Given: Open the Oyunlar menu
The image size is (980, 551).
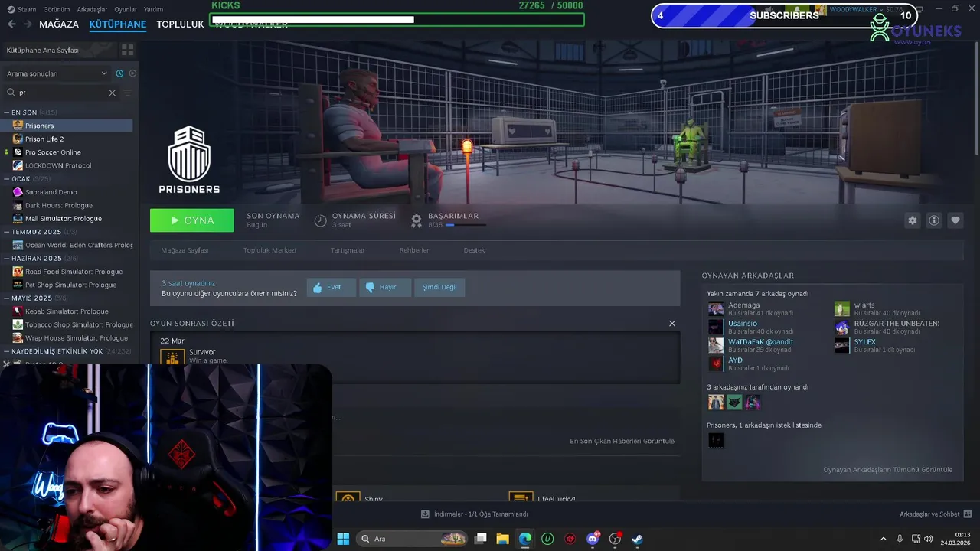Looking at the screenshot, I should click(x=126, y=10).
